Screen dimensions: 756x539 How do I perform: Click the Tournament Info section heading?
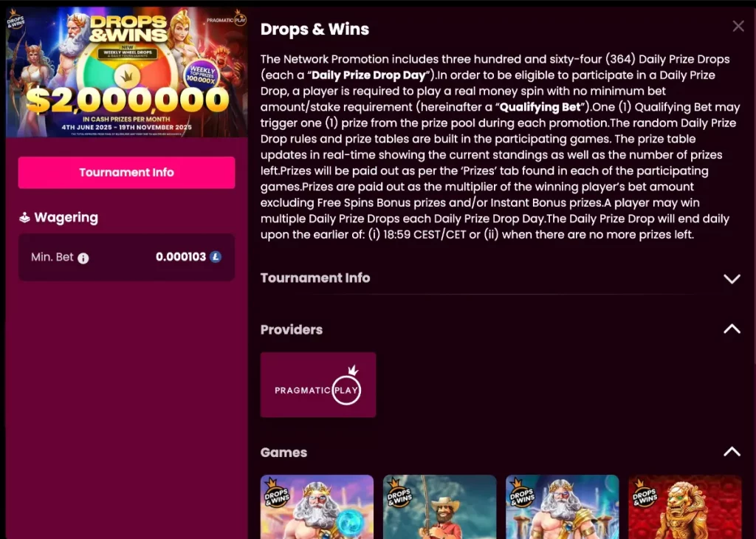coord(315,278)
